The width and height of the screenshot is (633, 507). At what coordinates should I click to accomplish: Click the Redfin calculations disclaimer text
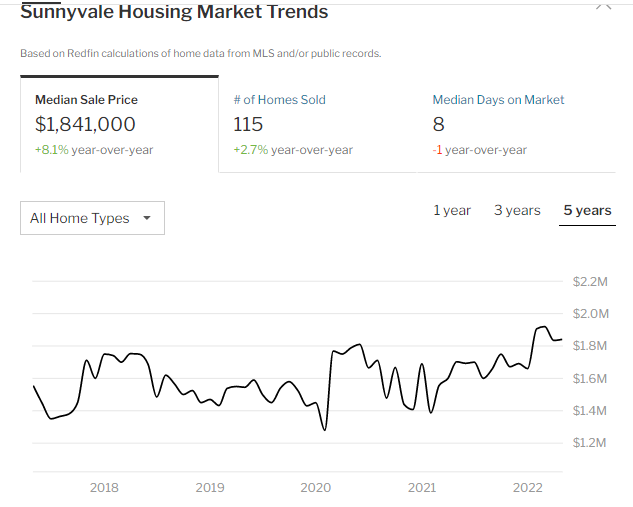point(201,53)
